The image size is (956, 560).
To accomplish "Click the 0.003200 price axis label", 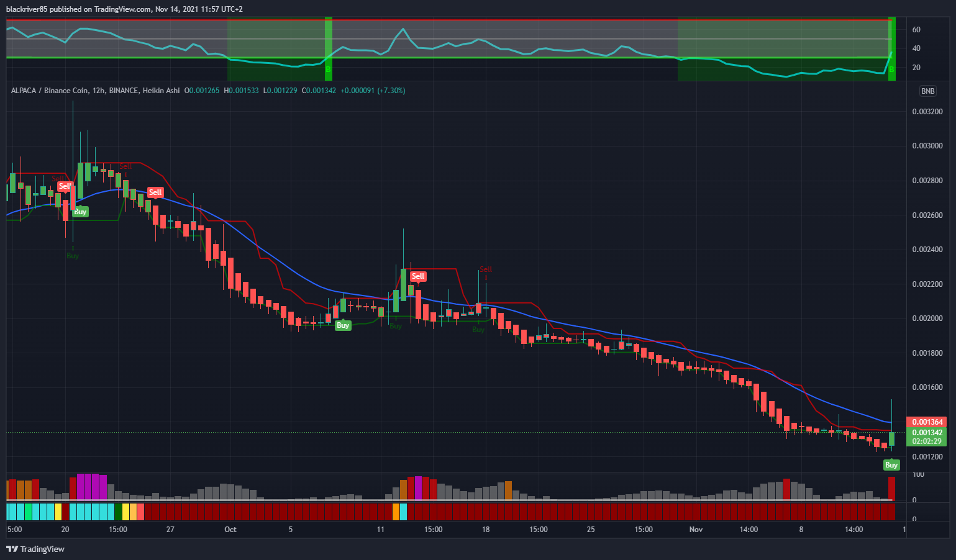I will (927, 112).
